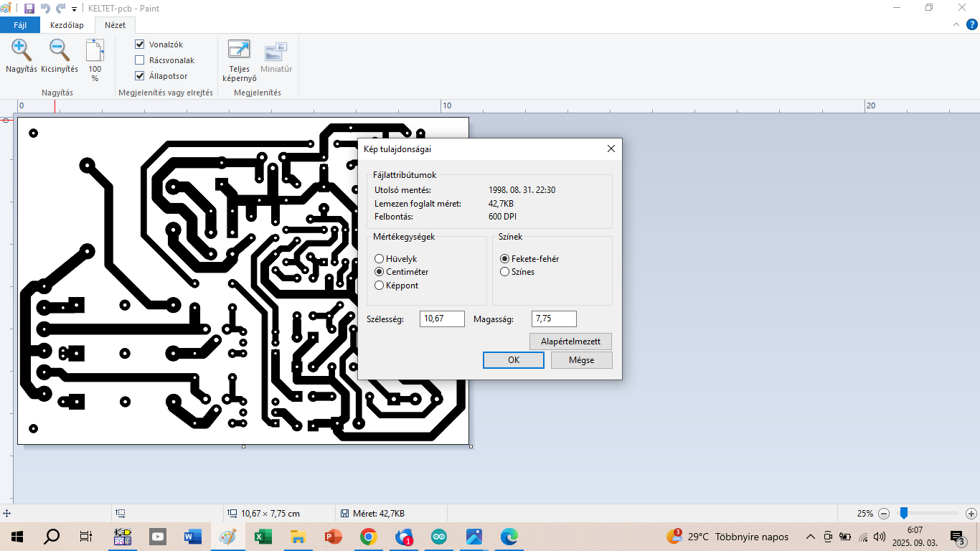This screenshot has width=980, height=551.
Task: Click the zoom slider in the status bar
Action: click(904, 513)
